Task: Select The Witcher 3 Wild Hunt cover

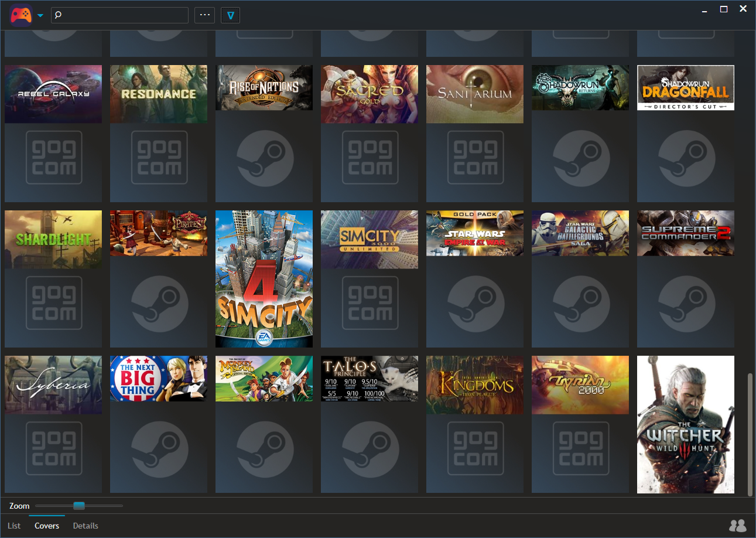Action: [685, 424]
